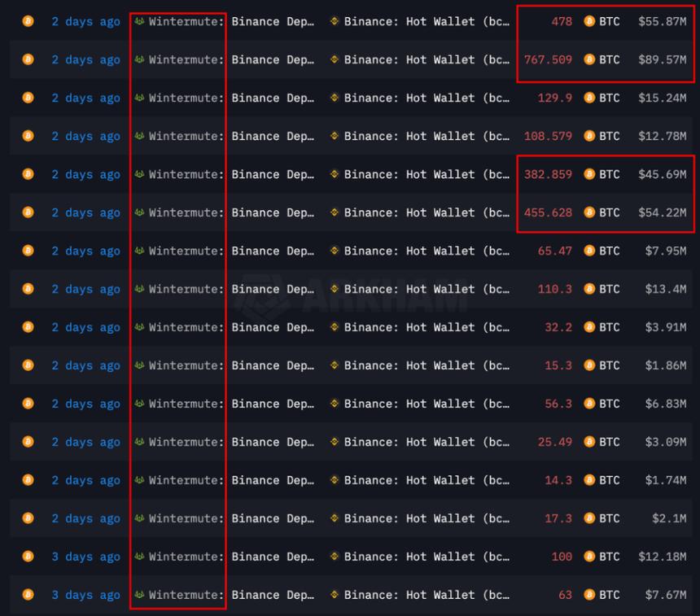Open Binance Hot Wallet recipient on 129.9 BTC row

pos(427,98)
